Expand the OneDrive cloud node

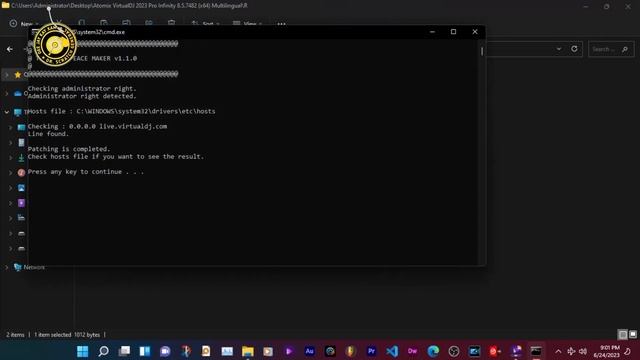coord(7,93)
